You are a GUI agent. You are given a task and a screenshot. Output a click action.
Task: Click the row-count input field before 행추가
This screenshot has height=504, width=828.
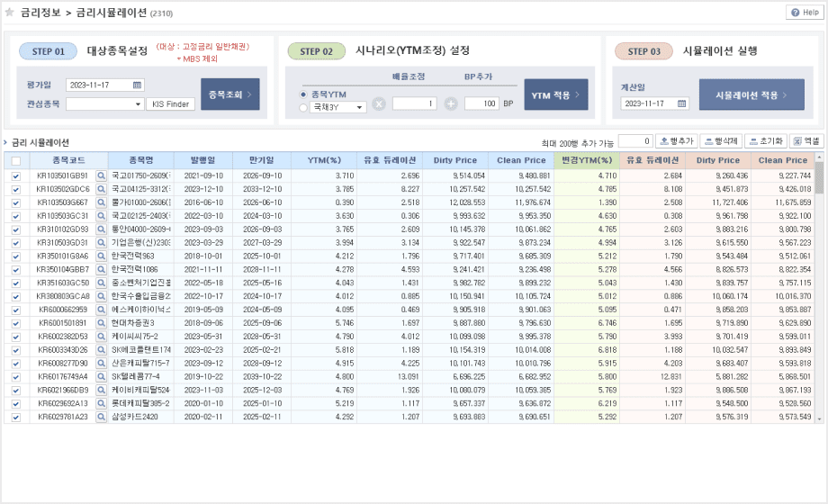(635, 141)
